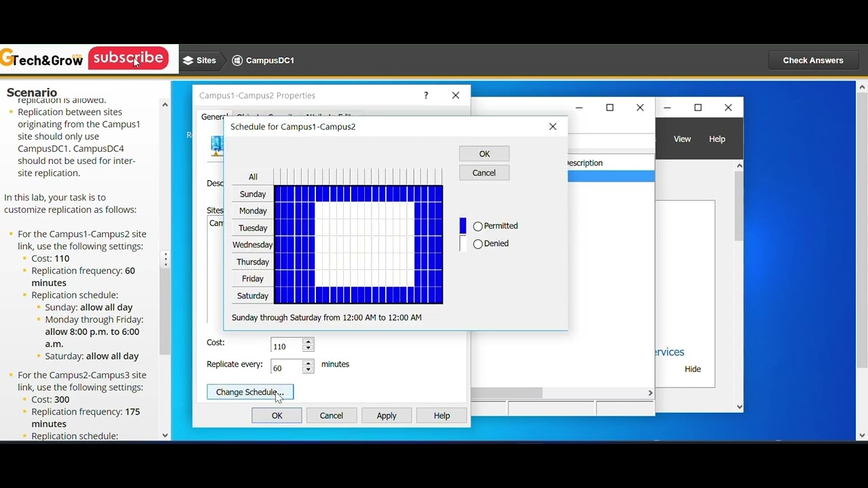Click Apply in the Properties dialog

[x=387, y=415]
